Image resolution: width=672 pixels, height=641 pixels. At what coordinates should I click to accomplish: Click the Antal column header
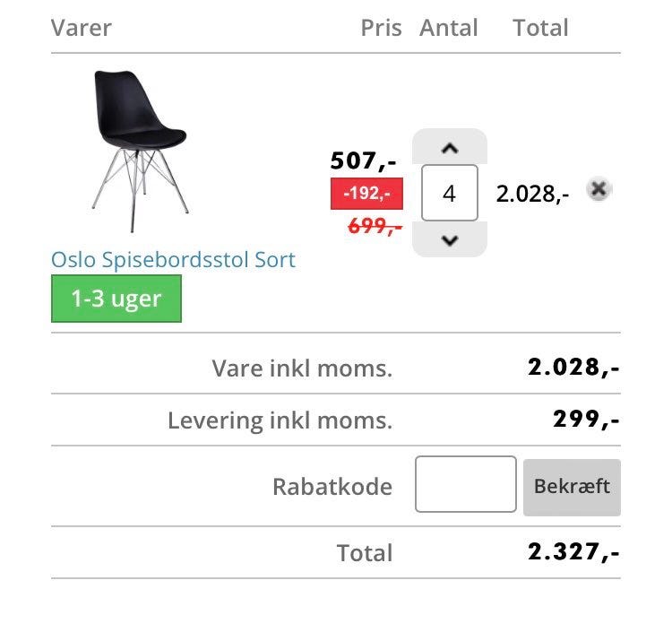pos(449,28)
